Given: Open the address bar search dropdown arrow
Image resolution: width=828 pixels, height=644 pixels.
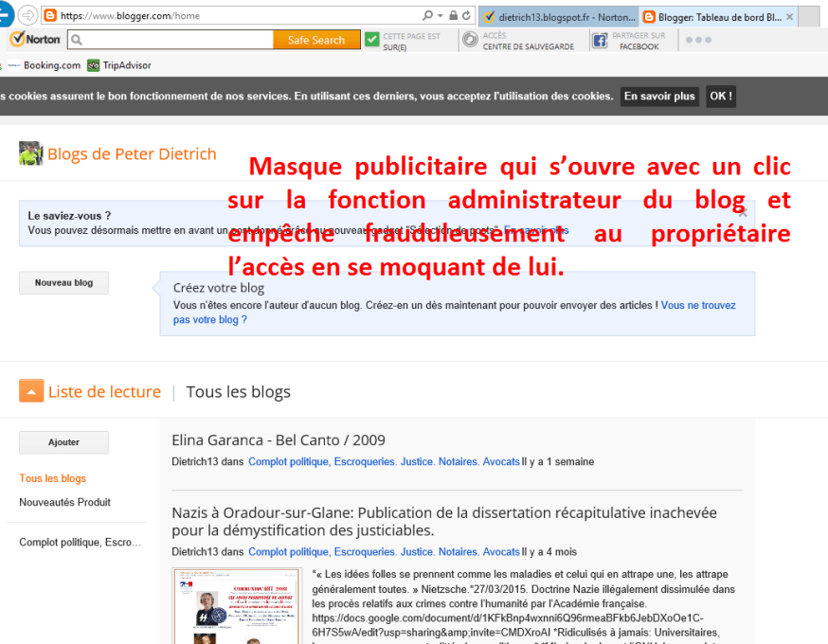Looking at the screenshot, I should 441,16.
